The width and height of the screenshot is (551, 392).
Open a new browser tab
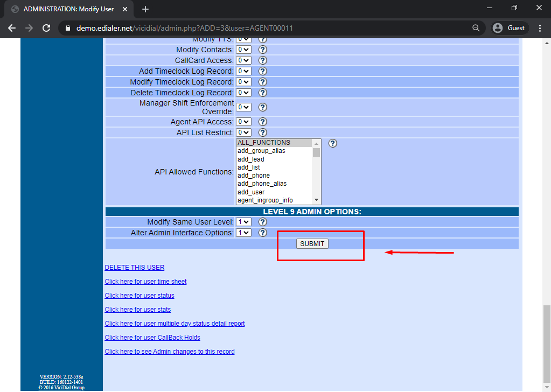[x=145, y=9]
